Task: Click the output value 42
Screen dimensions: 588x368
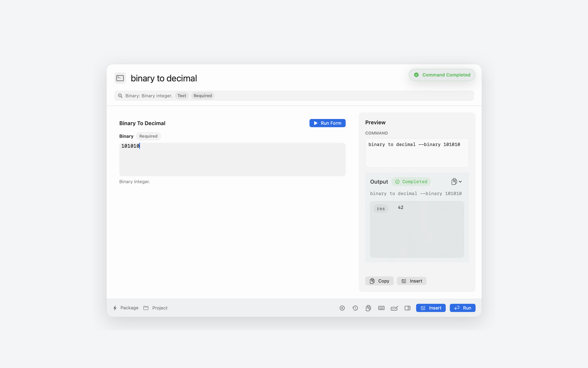Action: point(401,208)
